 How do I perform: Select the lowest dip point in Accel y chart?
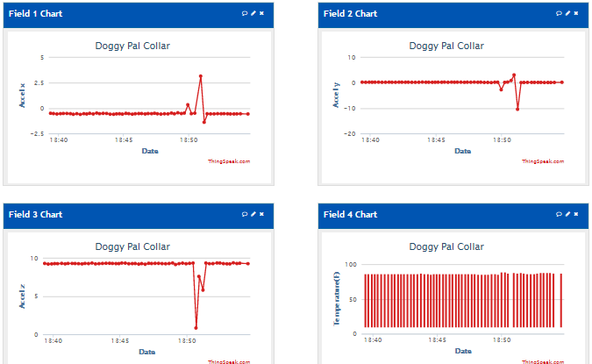517,109
